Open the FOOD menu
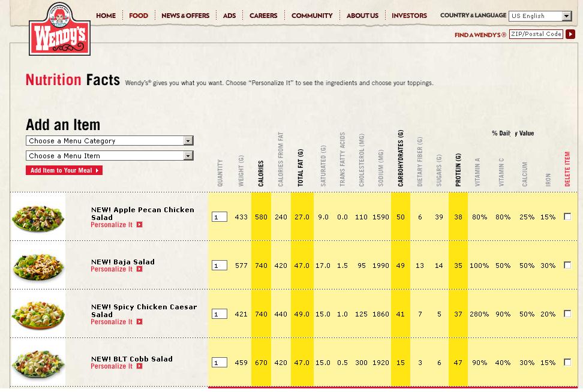Screen dimensions: 583x392 pos(139,16)
